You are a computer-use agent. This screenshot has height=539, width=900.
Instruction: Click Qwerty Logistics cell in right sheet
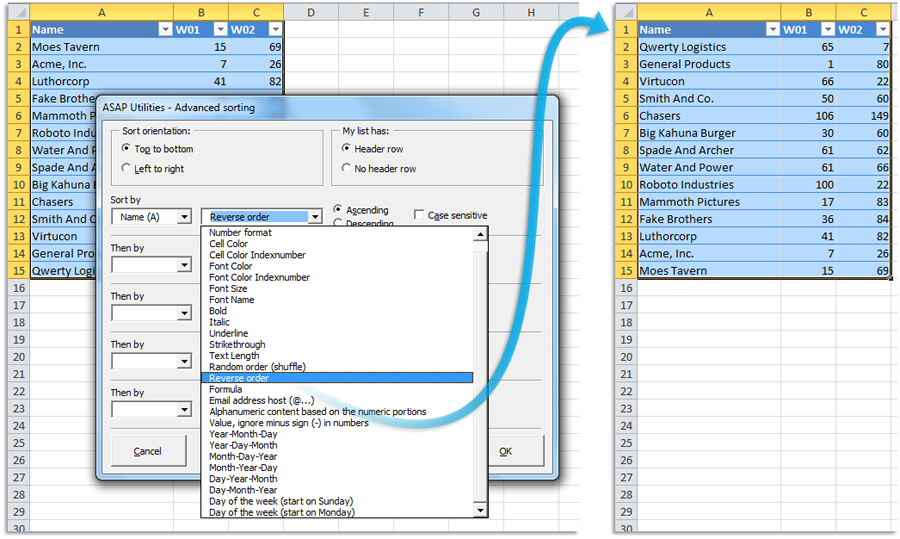coord(709,47)
